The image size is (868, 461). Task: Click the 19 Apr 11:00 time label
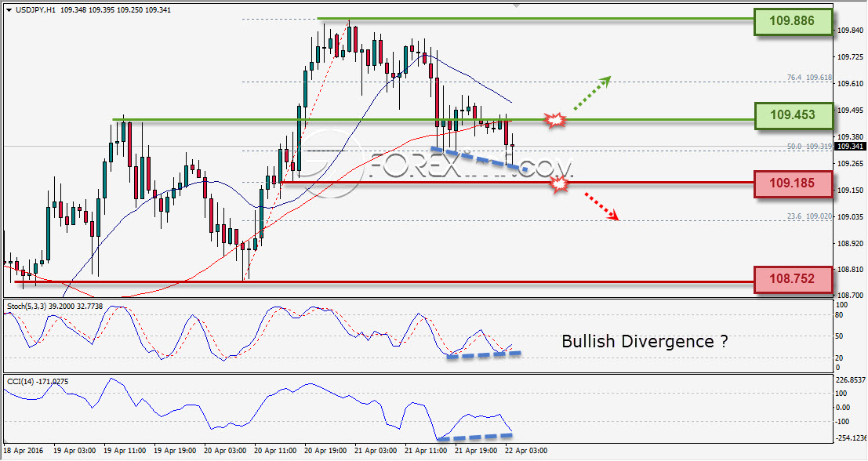[x=125, y=451]
